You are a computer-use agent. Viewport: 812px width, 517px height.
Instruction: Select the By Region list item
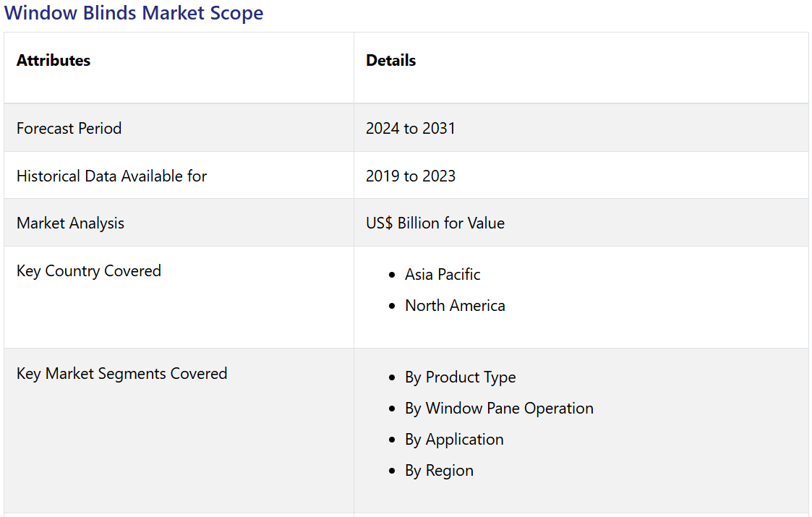pos(439,471)
